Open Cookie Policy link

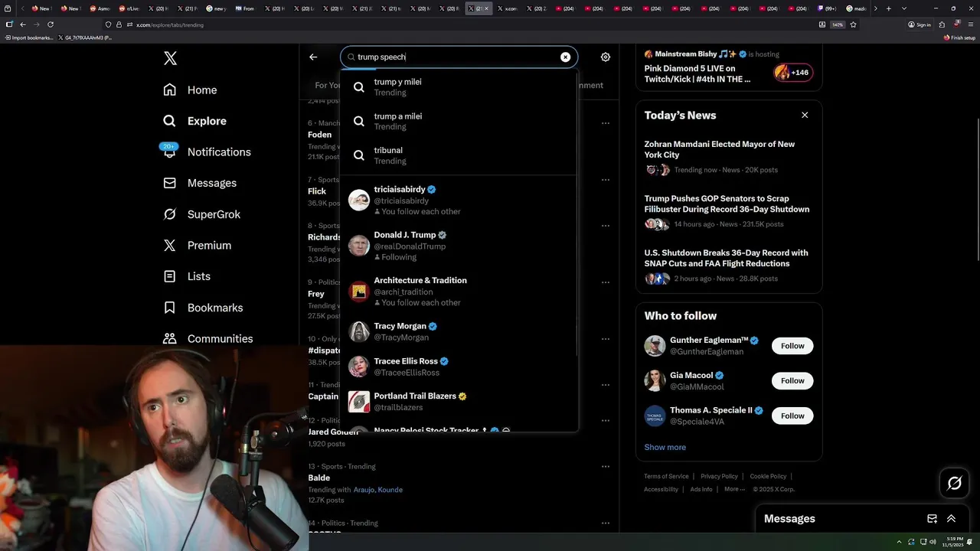pos(768,476)
